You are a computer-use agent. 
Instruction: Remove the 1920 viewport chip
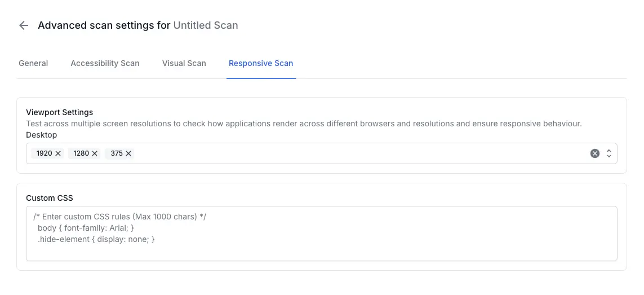(x=58, y=153)
